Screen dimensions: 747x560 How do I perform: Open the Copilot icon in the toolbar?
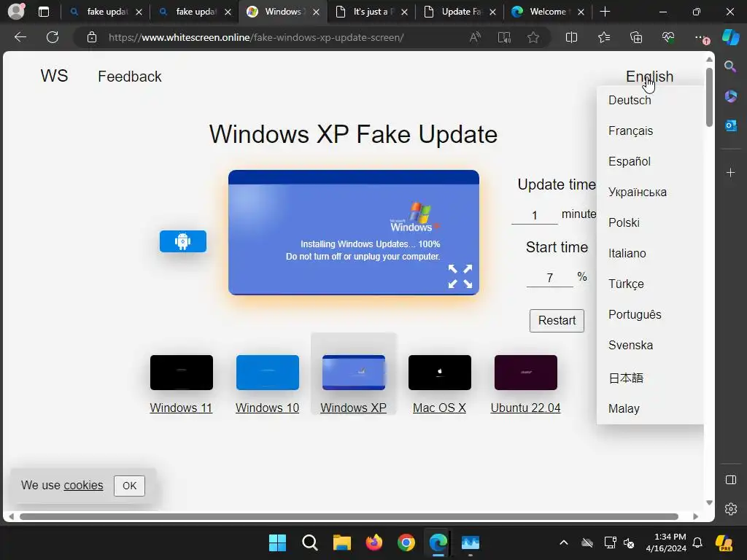[730, 37]
